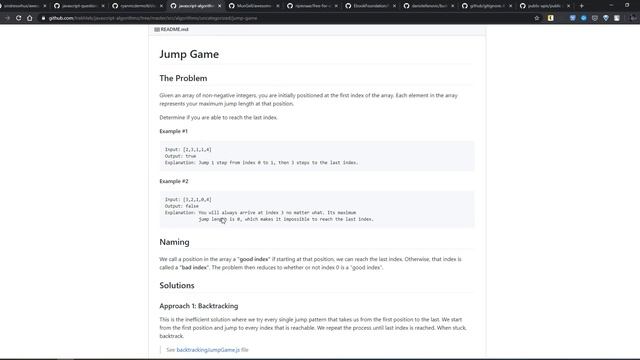Select the active javascript-algorithms tab
This screenshot has height=360, width=640.
coord(195,6)
